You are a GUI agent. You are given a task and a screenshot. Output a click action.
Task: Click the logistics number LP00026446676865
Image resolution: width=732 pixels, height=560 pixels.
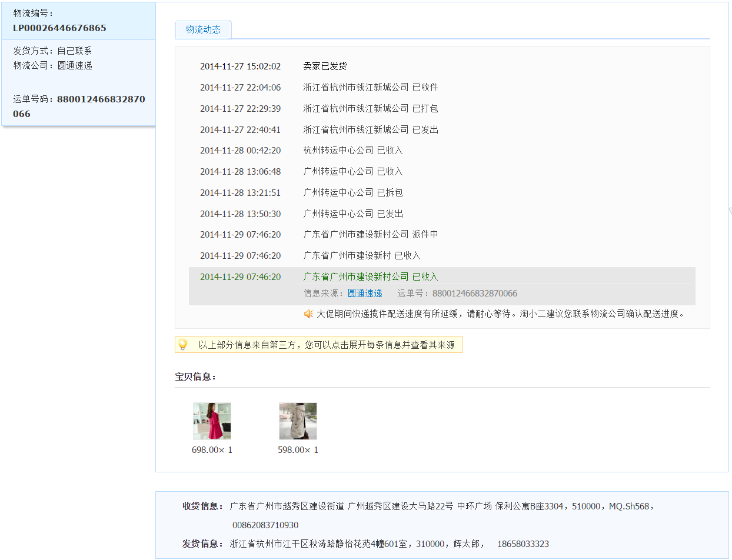[x=59, y=28]
